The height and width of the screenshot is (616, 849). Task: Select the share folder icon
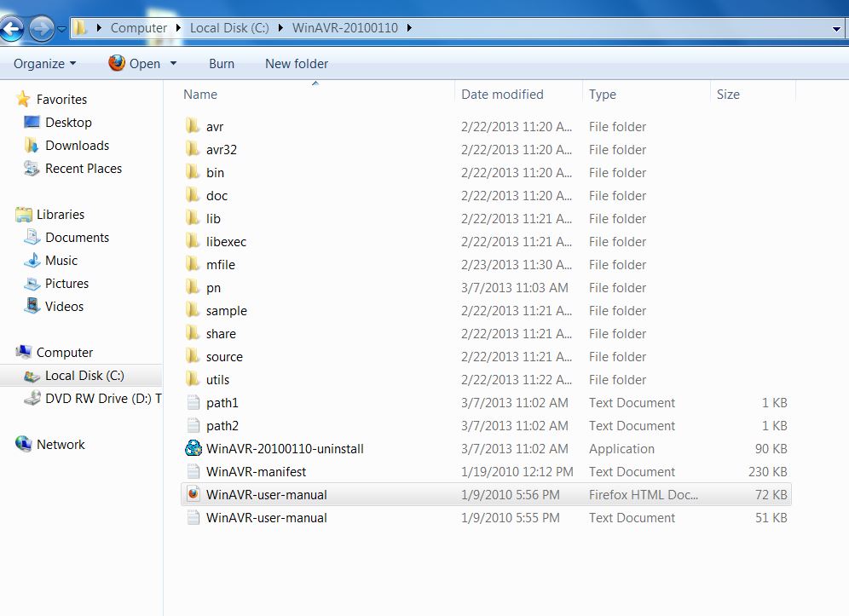point(192,333)
